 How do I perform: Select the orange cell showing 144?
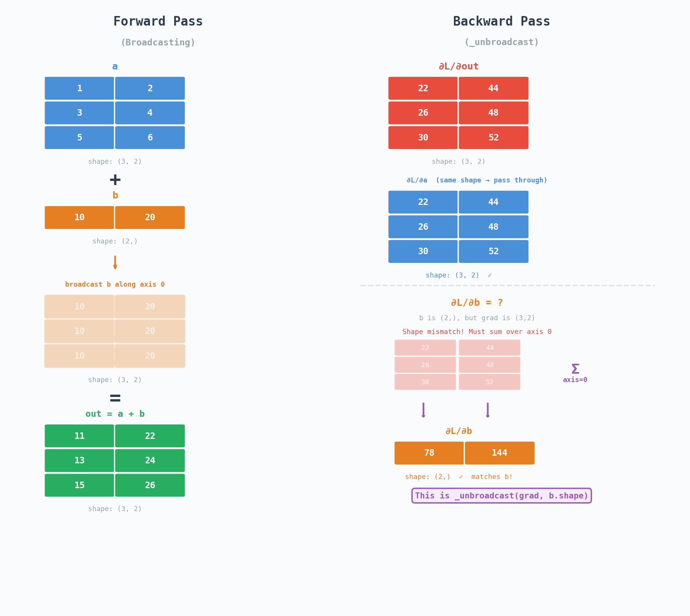(x=499, y=453)
